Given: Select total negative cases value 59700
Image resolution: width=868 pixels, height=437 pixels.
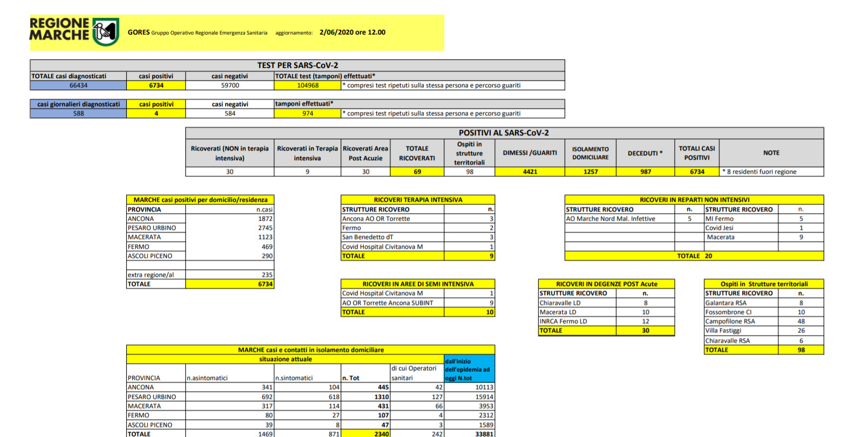Looking at the screenshot, I should click(x=230, y=85).
